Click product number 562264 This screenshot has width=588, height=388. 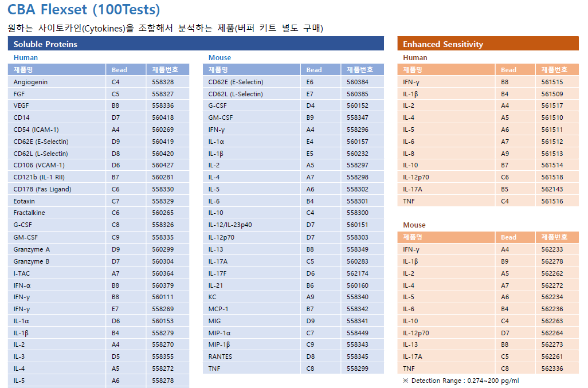pyautogui.click(x=552, y=333)
